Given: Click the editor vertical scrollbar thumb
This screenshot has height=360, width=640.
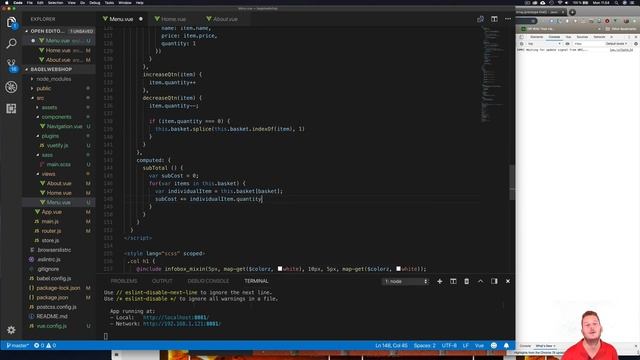Looking at the screenshot, I should coord(512,182).
